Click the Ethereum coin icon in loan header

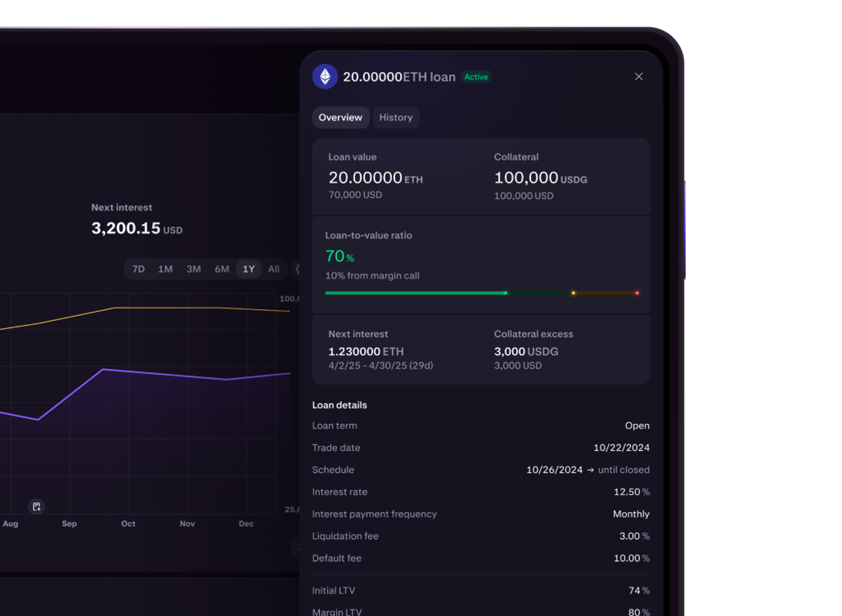(x=325, y=77)
